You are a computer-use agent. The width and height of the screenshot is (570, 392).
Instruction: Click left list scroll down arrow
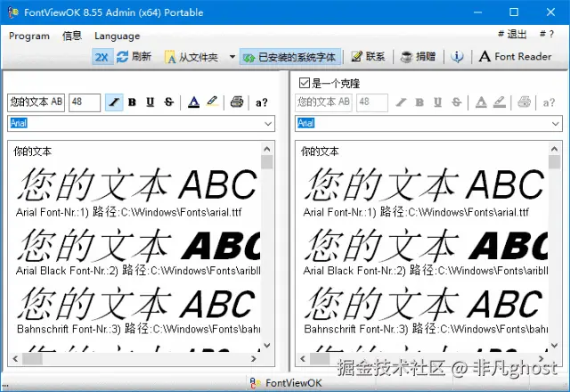click(x=267, y=346)
